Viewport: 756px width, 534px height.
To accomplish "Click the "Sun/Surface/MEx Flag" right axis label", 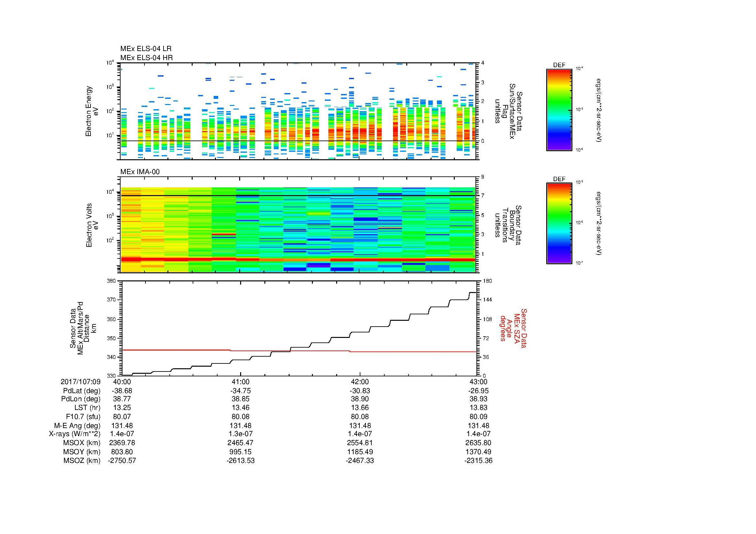I will click(x=509, y=112).
